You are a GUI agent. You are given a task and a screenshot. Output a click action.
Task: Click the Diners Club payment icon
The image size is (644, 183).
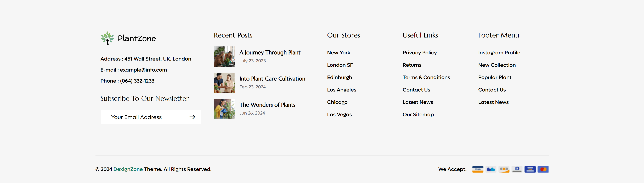(517, 169)
